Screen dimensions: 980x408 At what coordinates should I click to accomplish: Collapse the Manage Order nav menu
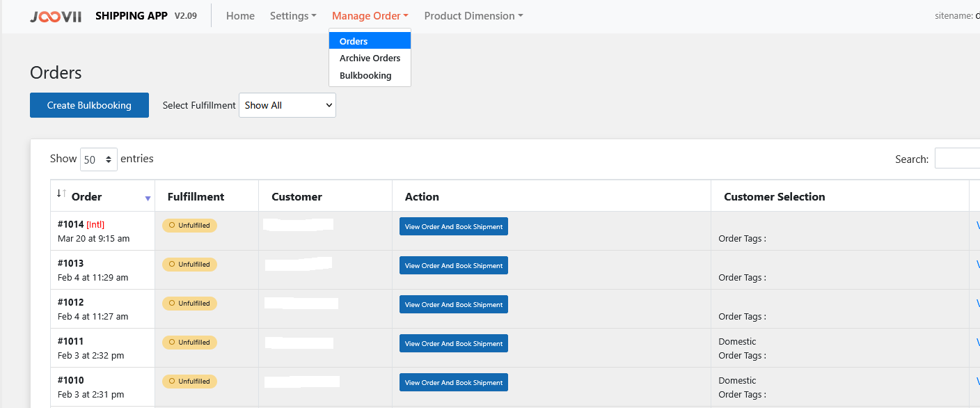tap(370, 16)
